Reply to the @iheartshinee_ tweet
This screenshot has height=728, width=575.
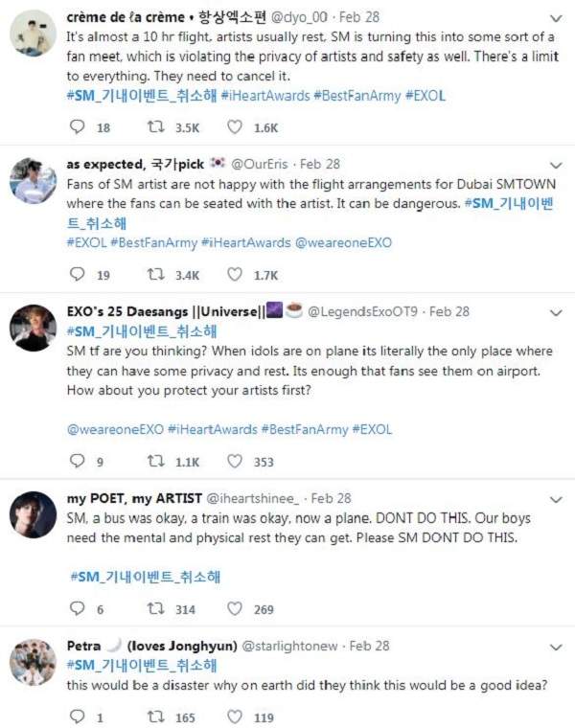tap(79, 609)
